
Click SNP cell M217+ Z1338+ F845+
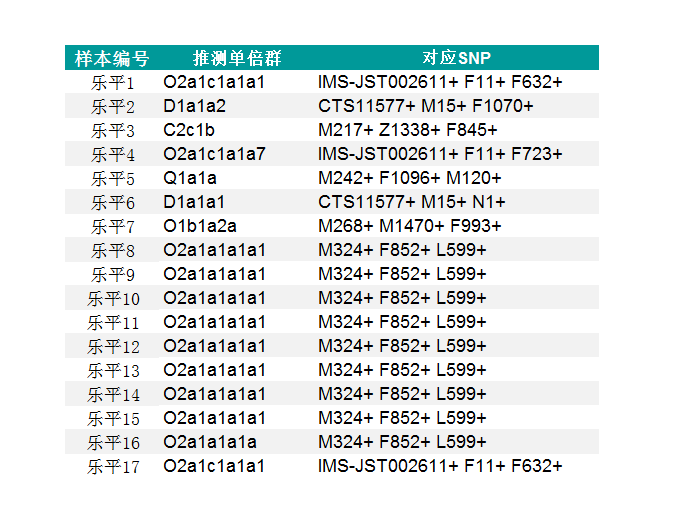coord(408,130)
